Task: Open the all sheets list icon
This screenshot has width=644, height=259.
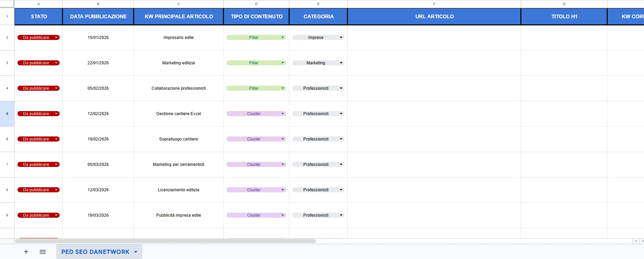Action: 43,252
